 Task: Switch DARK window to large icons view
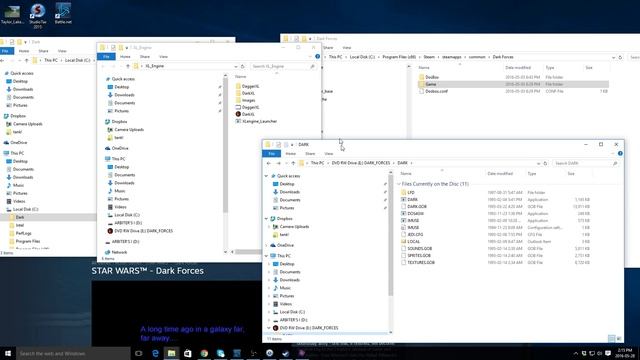point(619,338)
